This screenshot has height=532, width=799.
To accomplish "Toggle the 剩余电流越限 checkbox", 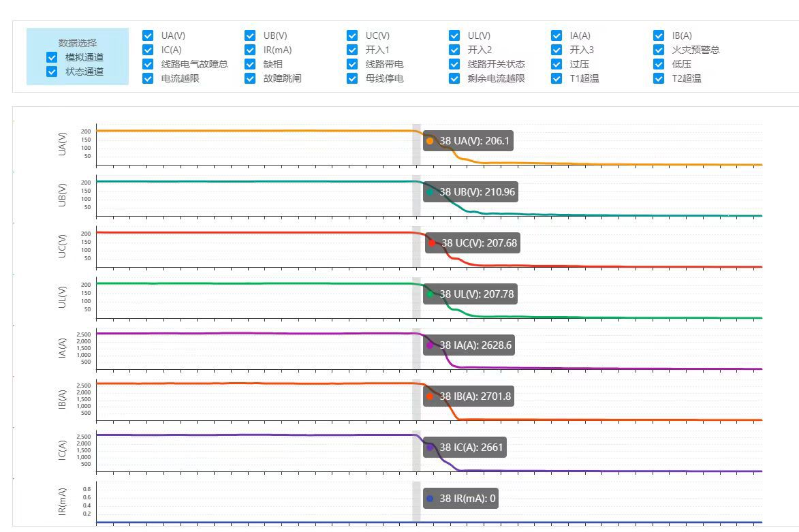I will tap(454, 78).
